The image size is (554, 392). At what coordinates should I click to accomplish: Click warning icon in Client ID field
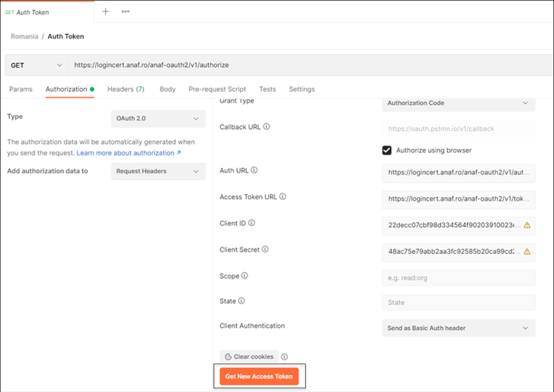pyautogui.click(x=527, y=225)
